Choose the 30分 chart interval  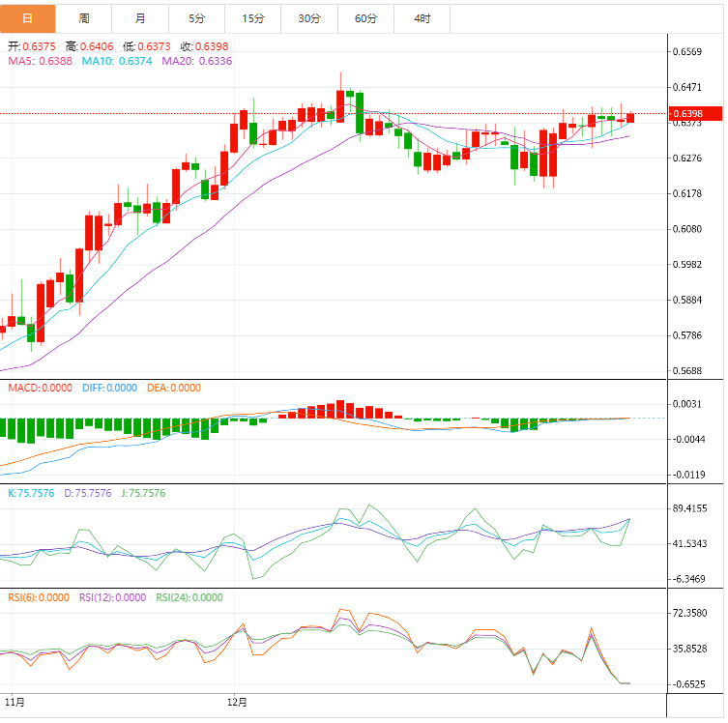[309, 18]
